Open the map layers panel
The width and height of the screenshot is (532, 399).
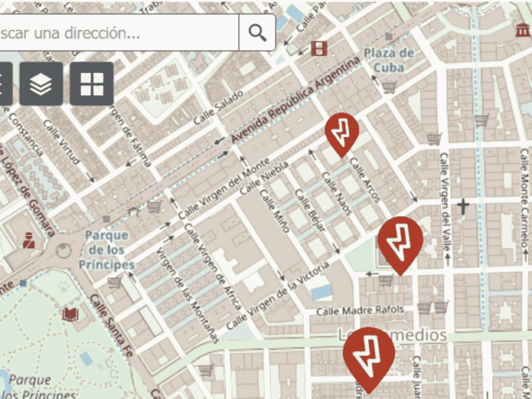[x=41, y=84]
